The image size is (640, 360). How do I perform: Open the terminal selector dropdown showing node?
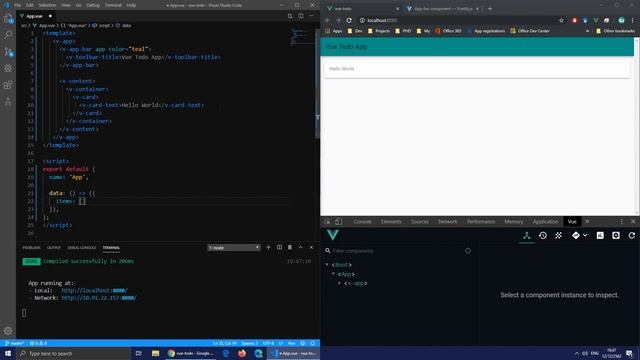tap(233, 247)
